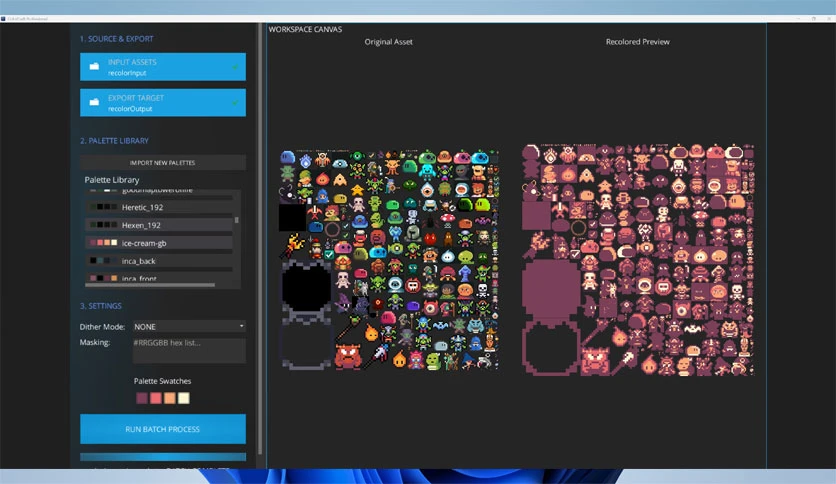Click the folder icon on Export Target
The width and height of the screenshot is (836, 484).
94,102
